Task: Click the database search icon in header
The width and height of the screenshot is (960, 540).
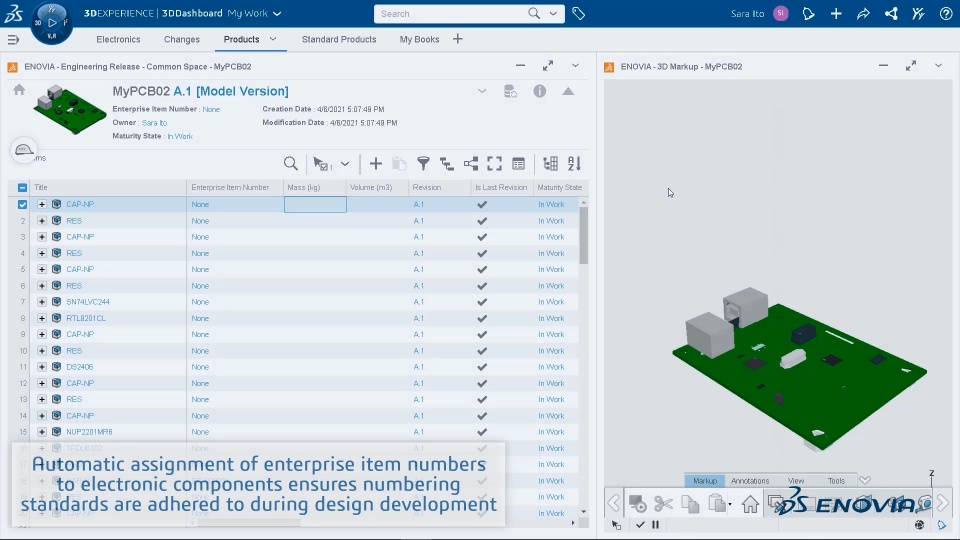Action: [x=510, y=91]
